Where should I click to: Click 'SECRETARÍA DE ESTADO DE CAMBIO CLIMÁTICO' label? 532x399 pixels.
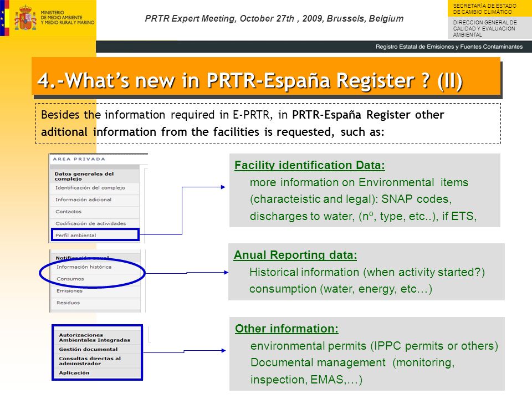(484, 9)
